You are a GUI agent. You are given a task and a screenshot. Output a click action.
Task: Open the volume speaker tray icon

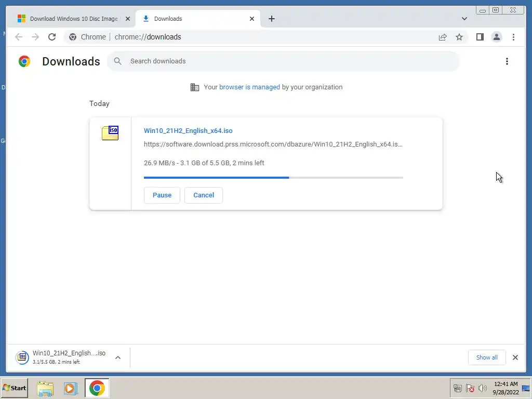tap(482, 388)
